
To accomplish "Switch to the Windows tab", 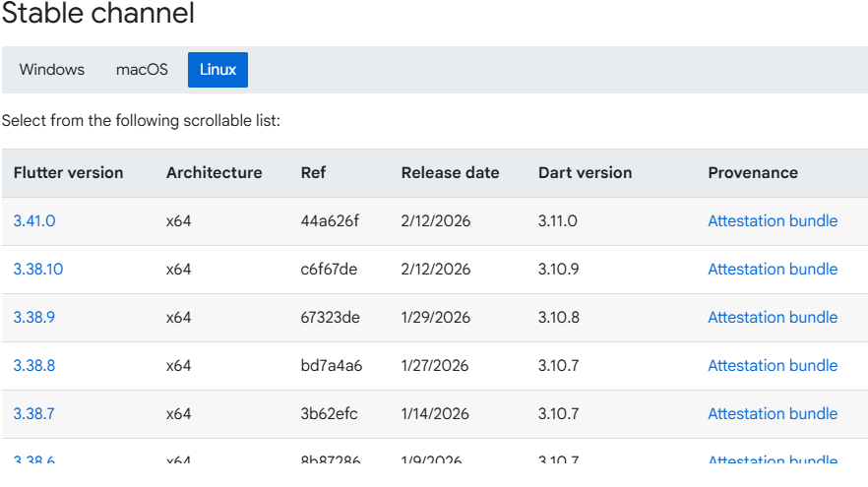I will [x=52, y=70].
